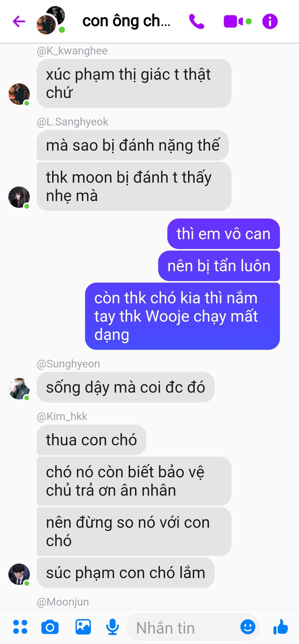Tap L.Sanghyeok's profile picture

tap(19, 197)
